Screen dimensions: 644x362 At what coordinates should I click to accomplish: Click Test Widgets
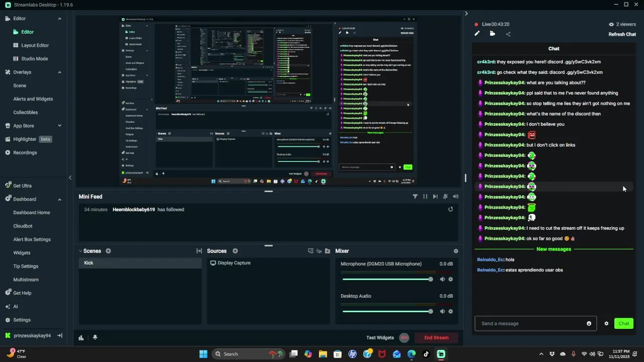click(380, 338)
